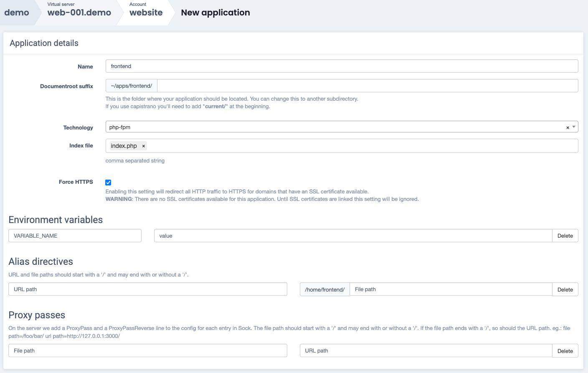This screenshot has width=588, height=373.
Task: Click the environment variable value field
Action: coord(353,236)
